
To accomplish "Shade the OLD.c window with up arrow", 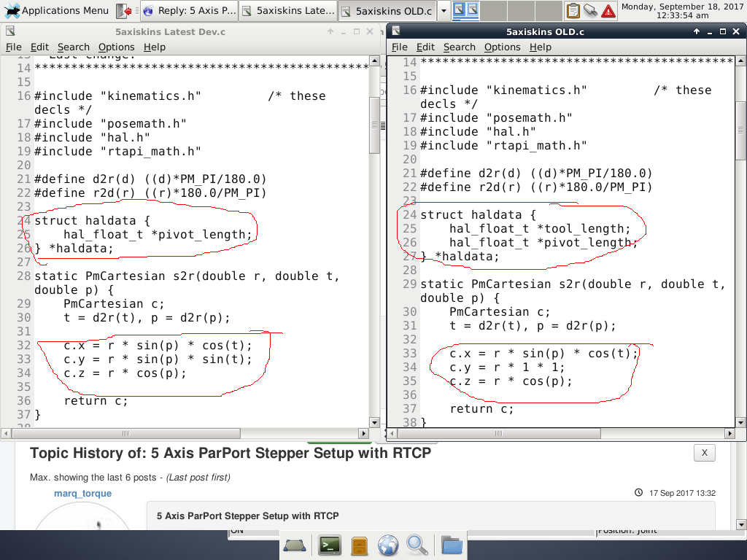I will [x=697, y=31].
